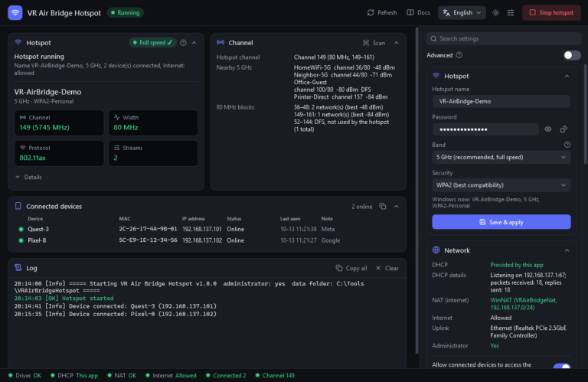Viewport: 588px width, 382px height.
Task: Click Copy all in Log panel
Action: point(351,268)
